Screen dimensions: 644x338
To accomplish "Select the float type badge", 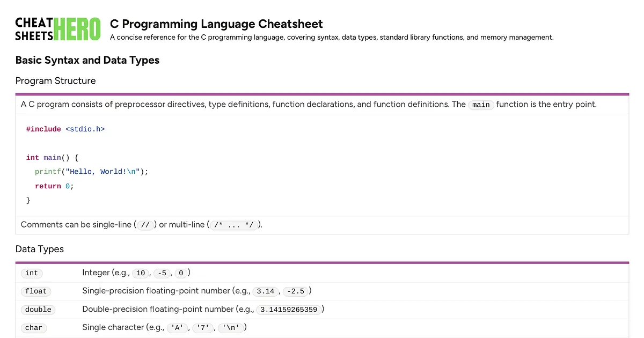I will click(36, 291).
